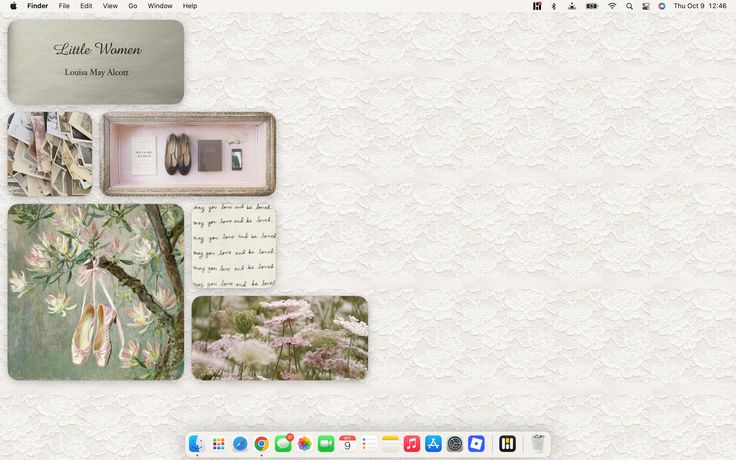Launch Roblox from the Dock
This screenshot has width=736, height=460.
point(476,444)
